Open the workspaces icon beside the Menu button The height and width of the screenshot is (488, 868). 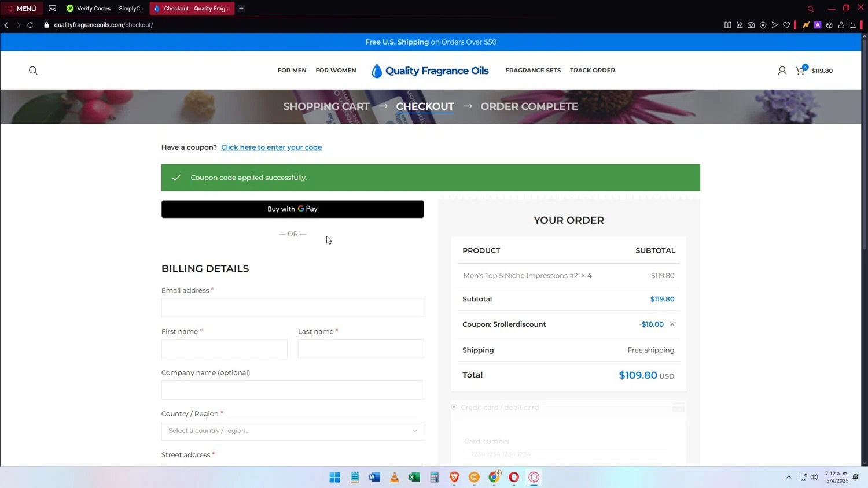52,8
